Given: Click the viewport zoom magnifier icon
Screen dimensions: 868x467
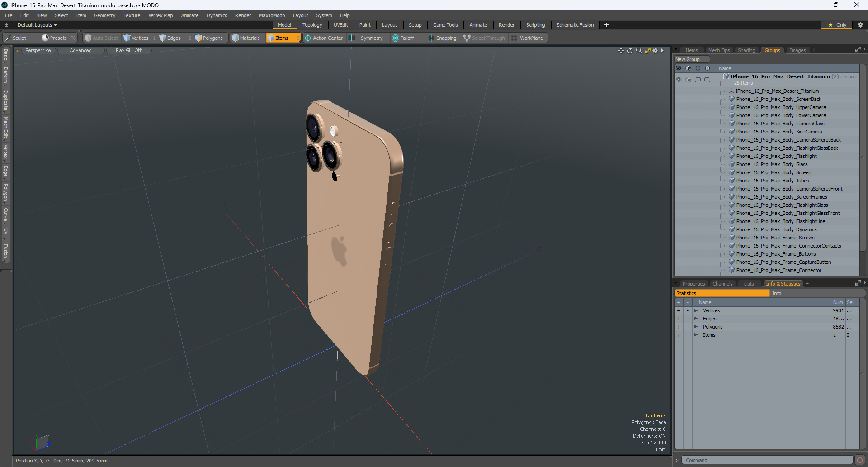Looking at the screenshot, I should [639, 51].
